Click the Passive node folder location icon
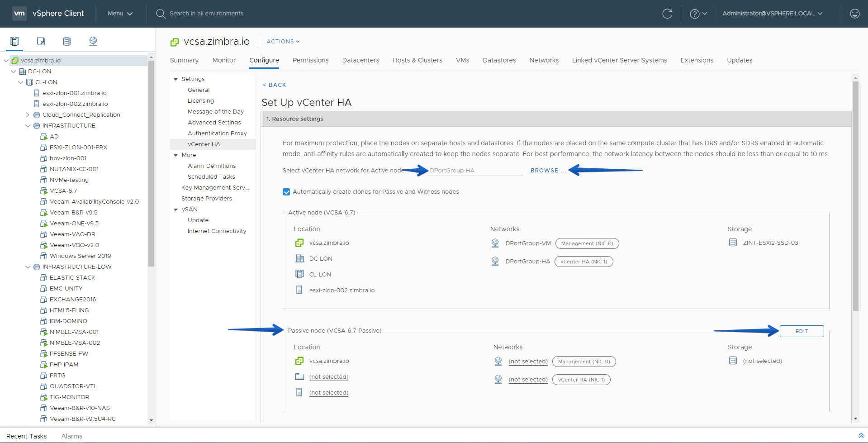This screenshot has width=868, height=443. click(x=299, y=376)
